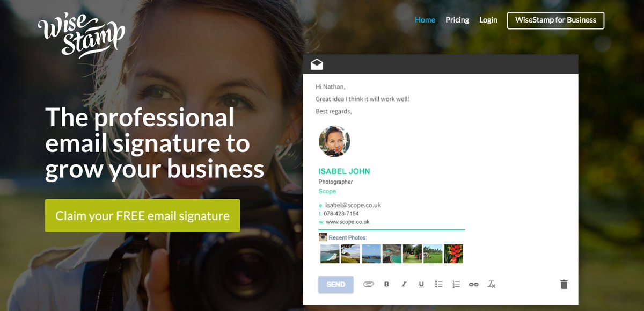Insert a bulleted list
The width and height of the screenshot is (644, 311).
tap(438, 284)
